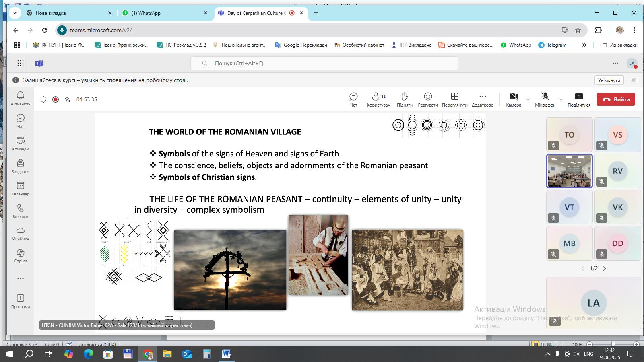This screenshot has width=644, height=362.
Task: Open the Переглянути view options
Action: tap(454, 99)
